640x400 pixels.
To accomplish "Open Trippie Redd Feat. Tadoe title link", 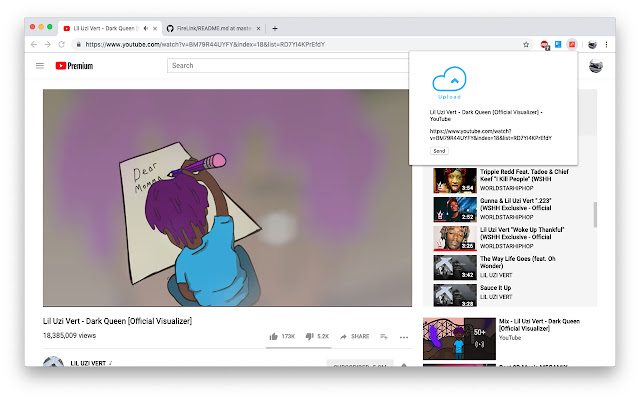I will click(524, 176).
